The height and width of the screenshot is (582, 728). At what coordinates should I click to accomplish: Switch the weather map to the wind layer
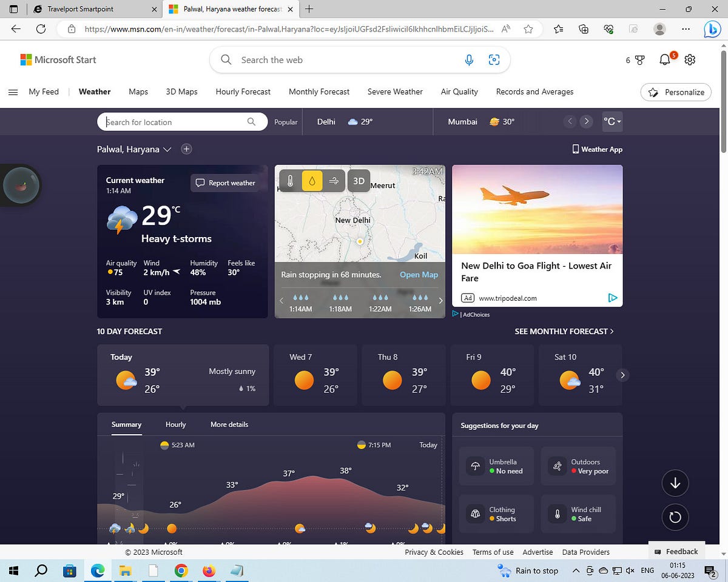coord(333,180)
